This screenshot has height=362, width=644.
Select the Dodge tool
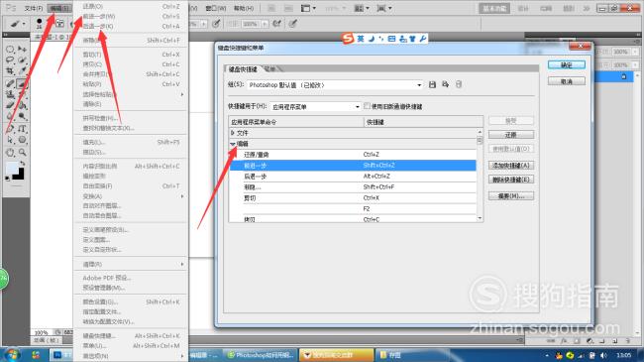tap(23, 116)
